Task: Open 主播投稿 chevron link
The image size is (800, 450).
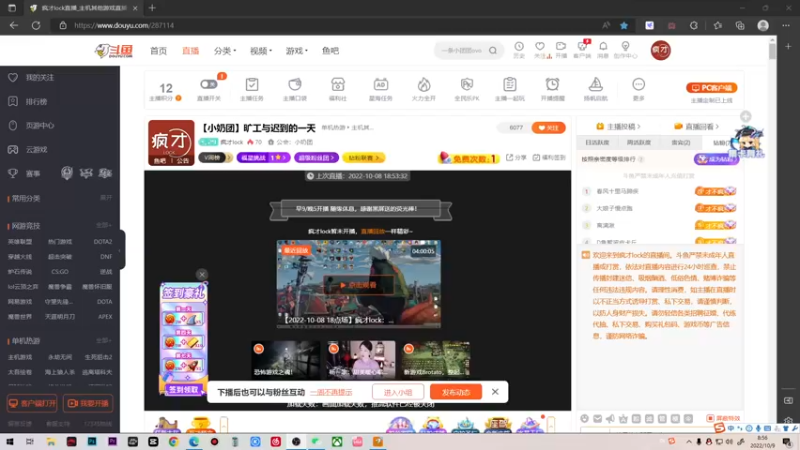Action: (618, 127)
